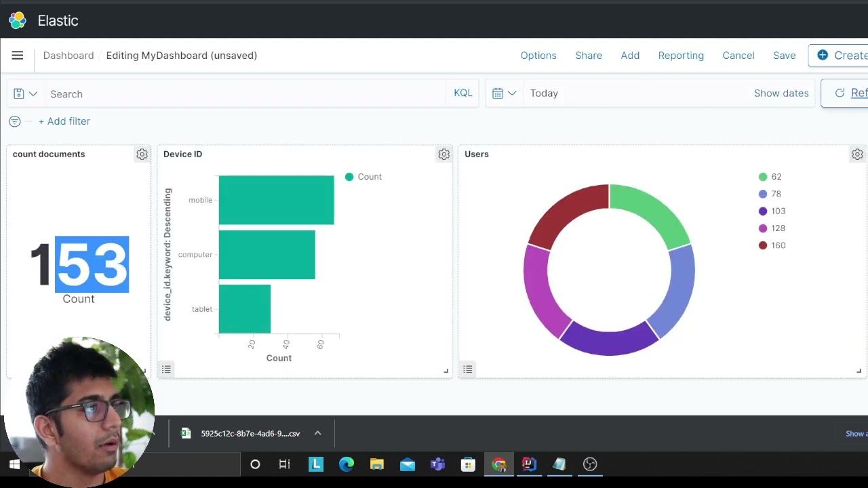
Task: Click the tablet bar in chart
Action: coord(245,308)
